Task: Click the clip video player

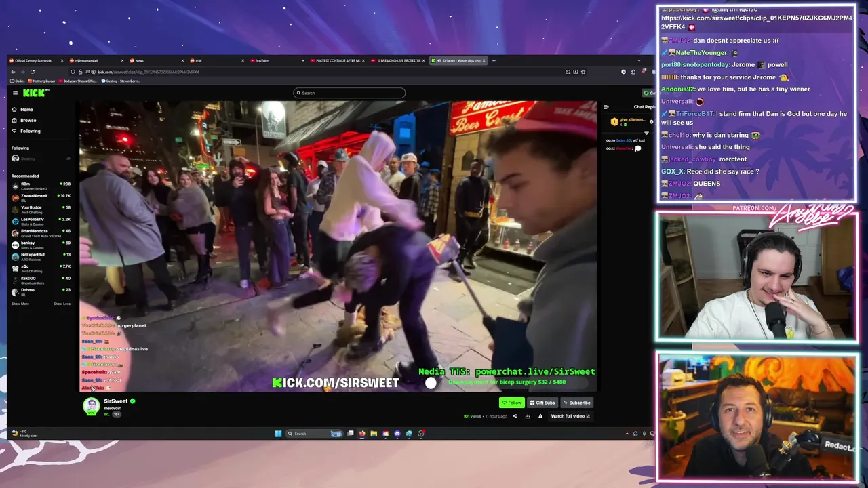Action: (x=338, y=246)
